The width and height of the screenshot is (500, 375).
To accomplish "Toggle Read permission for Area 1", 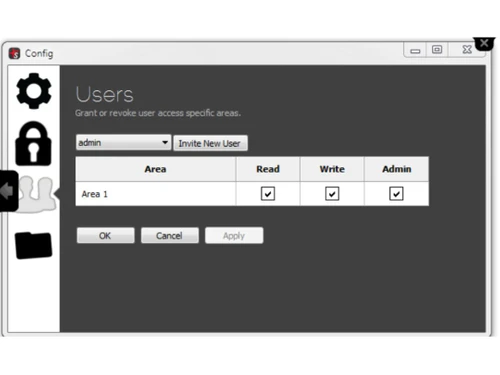I will tap(268, 194).
